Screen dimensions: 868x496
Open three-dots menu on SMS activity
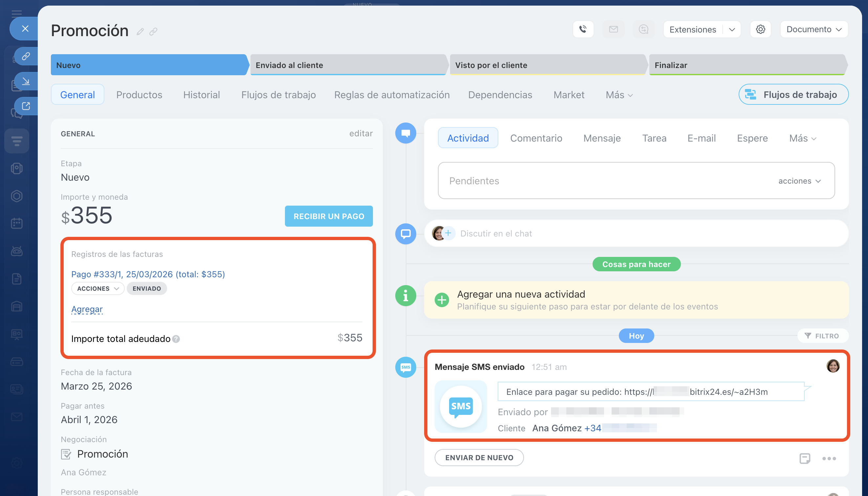pos(829,458)
